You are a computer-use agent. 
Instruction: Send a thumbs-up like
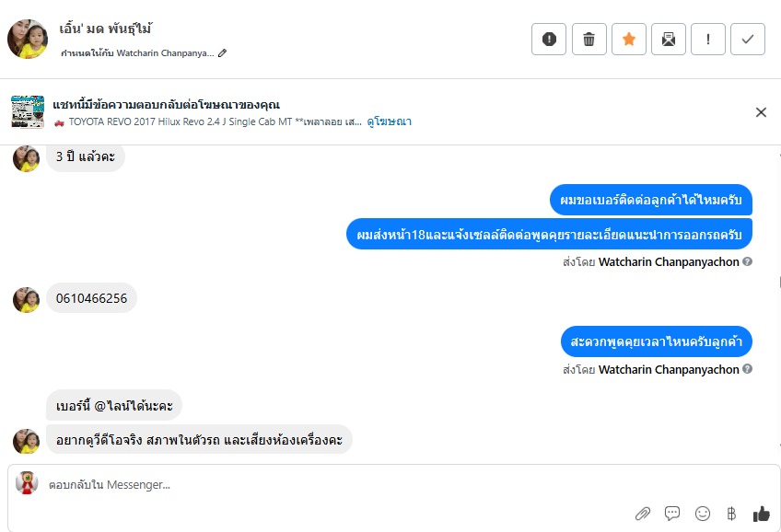(x=761, y=514)
